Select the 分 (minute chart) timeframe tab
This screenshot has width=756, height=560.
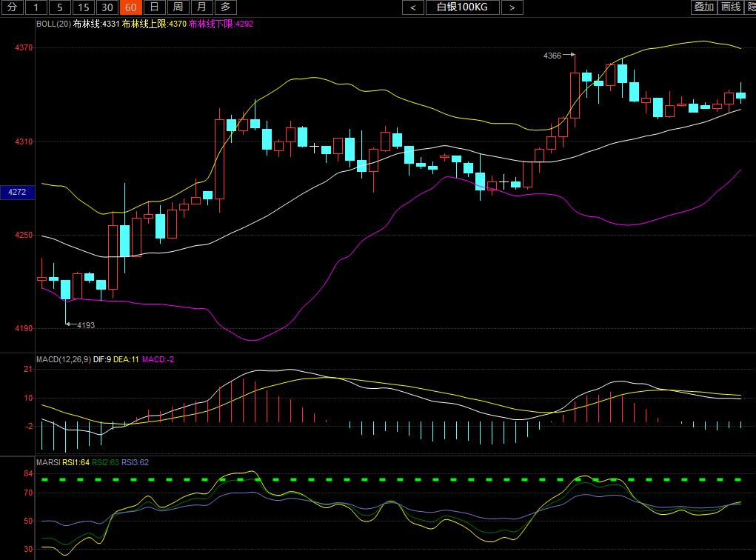coord(11,7)
